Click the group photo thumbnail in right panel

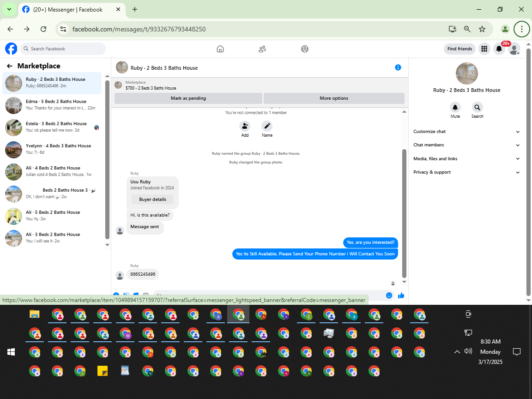466,73
